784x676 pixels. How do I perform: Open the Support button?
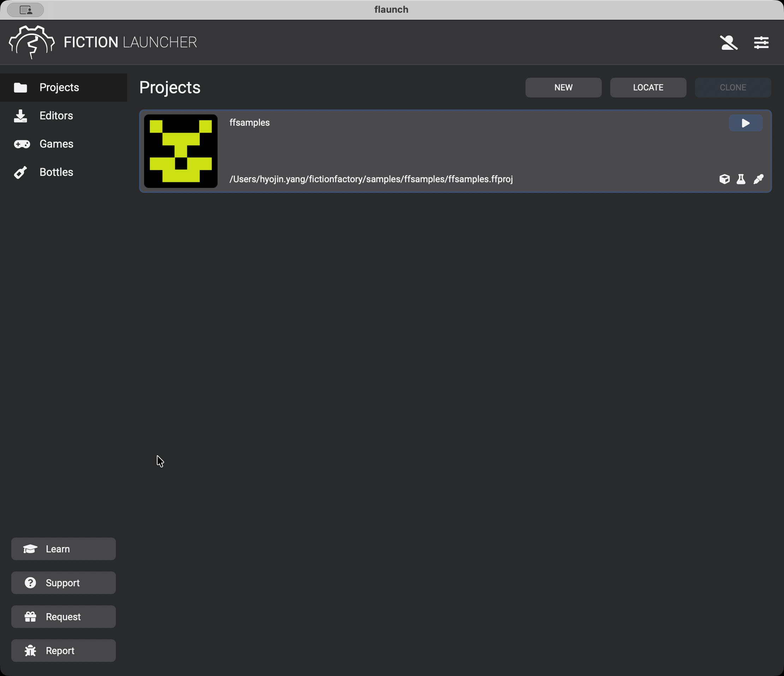click(x=64, y=583)
